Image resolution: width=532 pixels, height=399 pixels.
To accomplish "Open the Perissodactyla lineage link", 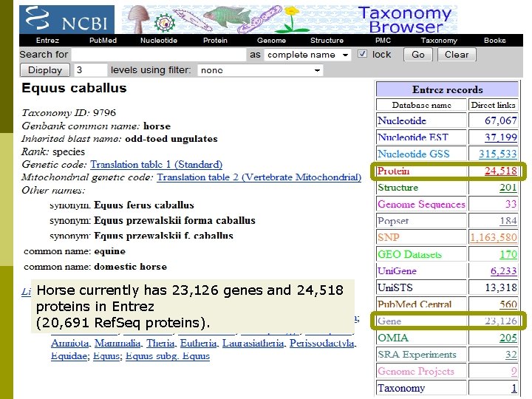I will (x=322, y=344).
